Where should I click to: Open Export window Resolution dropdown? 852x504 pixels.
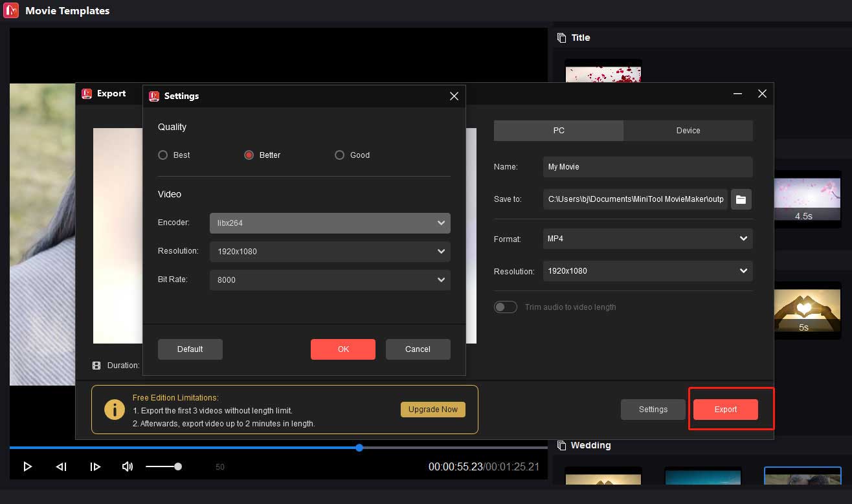pos(648,271)
